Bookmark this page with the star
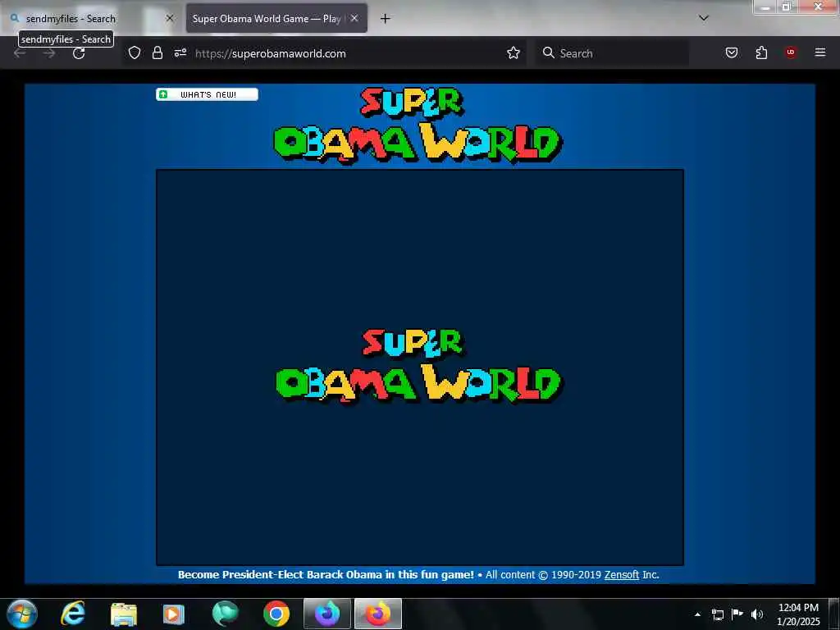 pyautogui.click(x=514, y=52)
